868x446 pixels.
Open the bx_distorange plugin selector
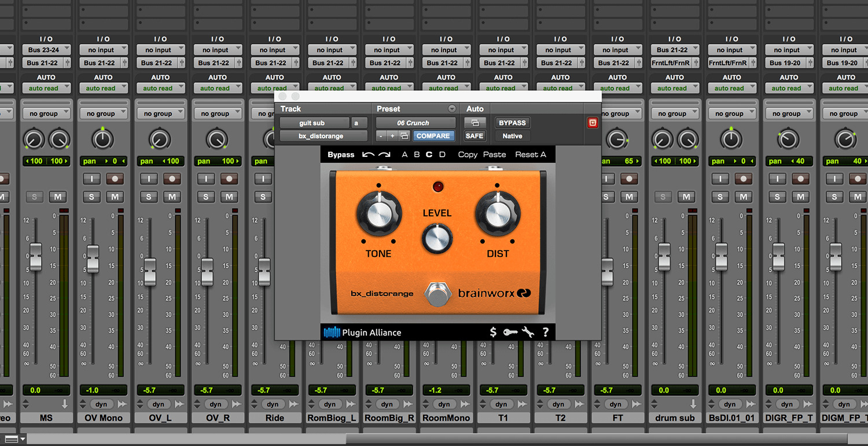[323, 136]
